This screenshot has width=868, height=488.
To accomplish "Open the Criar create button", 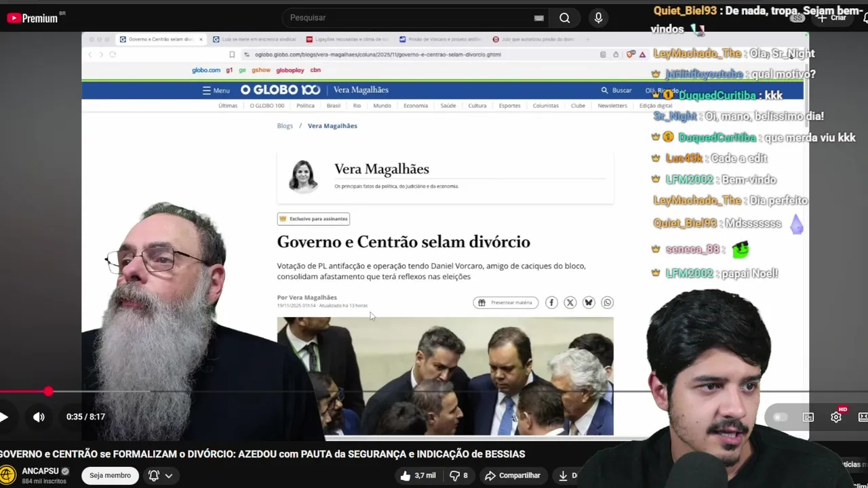I will 833,18.
